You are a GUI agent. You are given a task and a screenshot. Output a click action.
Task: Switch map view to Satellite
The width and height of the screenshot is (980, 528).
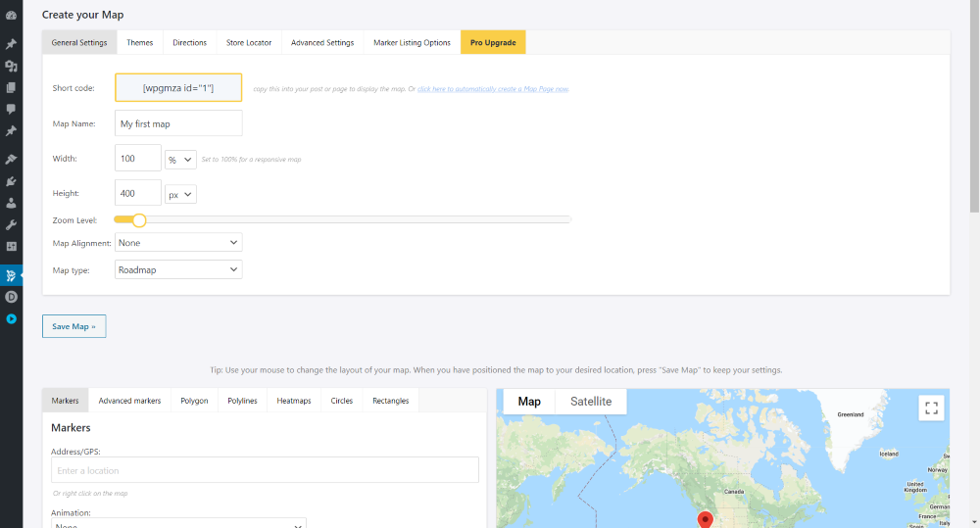[x=591, y=402]
